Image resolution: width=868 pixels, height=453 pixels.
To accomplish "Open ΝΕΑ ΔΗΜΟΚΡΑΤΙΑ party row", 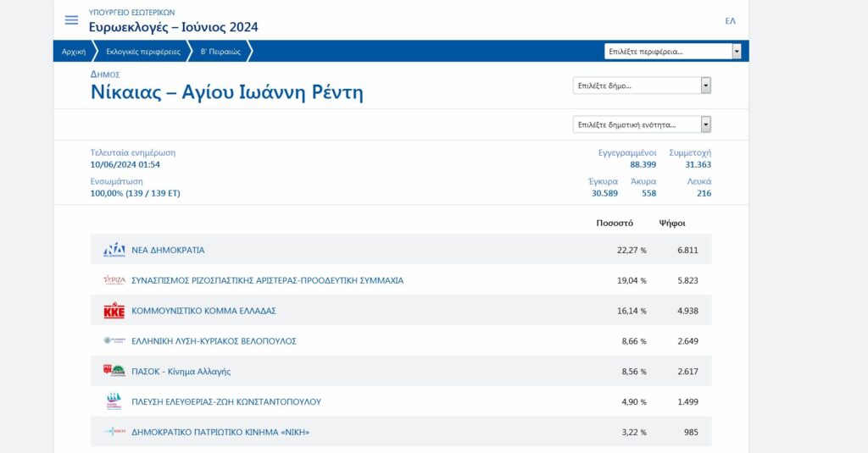I will [401, 250].
